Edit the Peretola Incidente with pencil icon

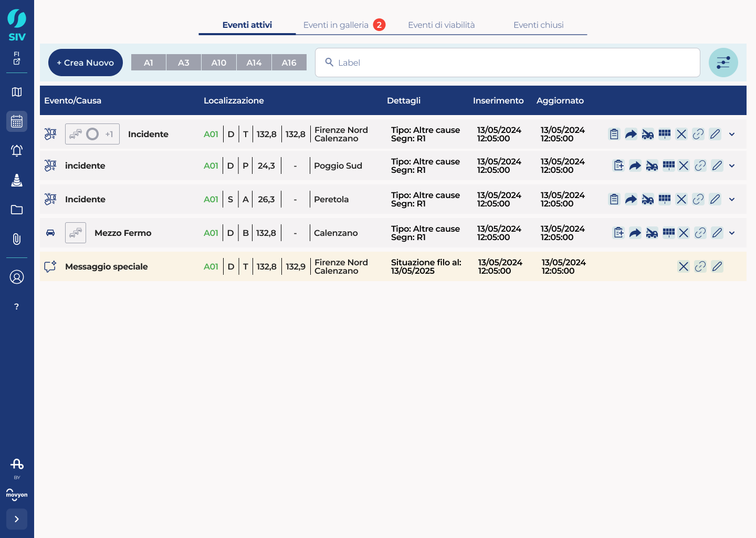pyautogui.click(x=715, y=199)
